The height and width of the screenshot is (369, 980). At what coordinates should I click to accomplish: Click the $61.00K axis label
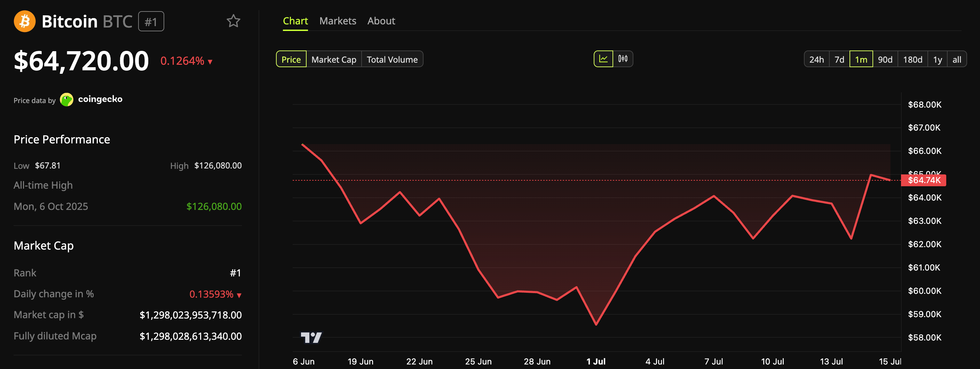click(924, 267)
